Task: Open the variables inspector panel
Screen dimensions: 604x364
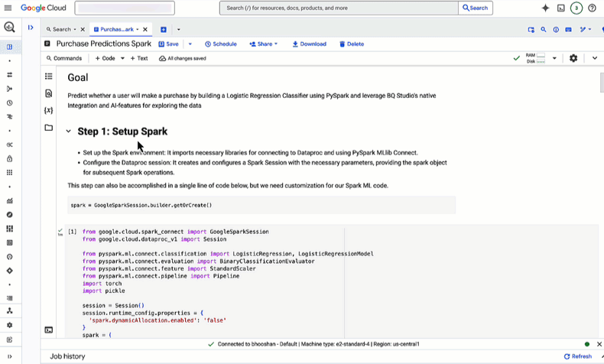Action: click(x=49, y=110)
